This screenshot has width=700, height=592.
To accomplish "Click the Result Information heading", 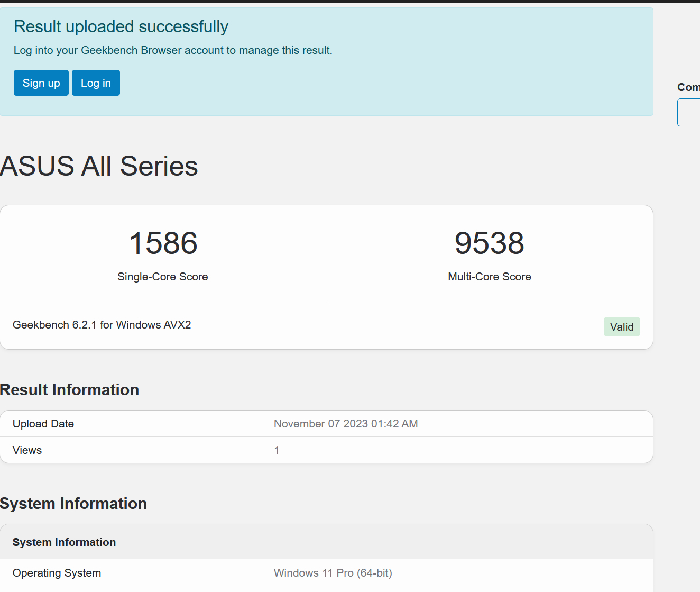I will (x=70, y=390).
